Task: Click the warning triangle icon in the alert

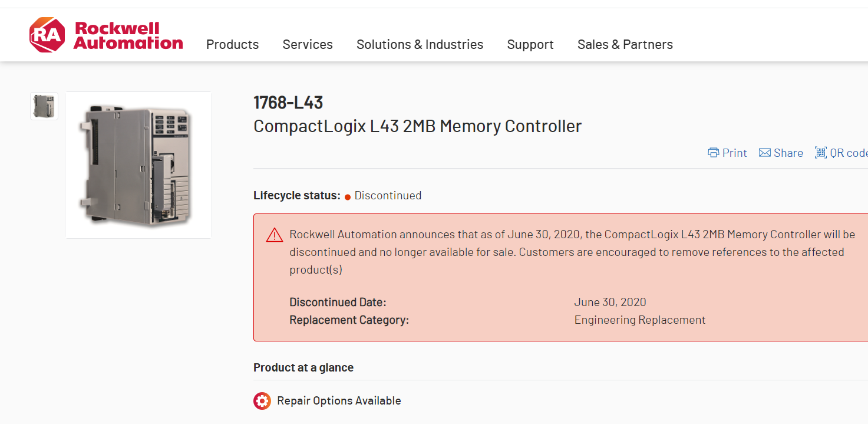Action: pos(275,235)
